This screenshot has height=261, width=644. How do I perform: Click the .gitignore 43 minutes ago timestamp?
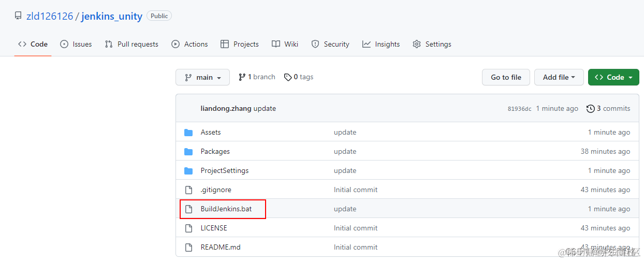coord(605,190)
